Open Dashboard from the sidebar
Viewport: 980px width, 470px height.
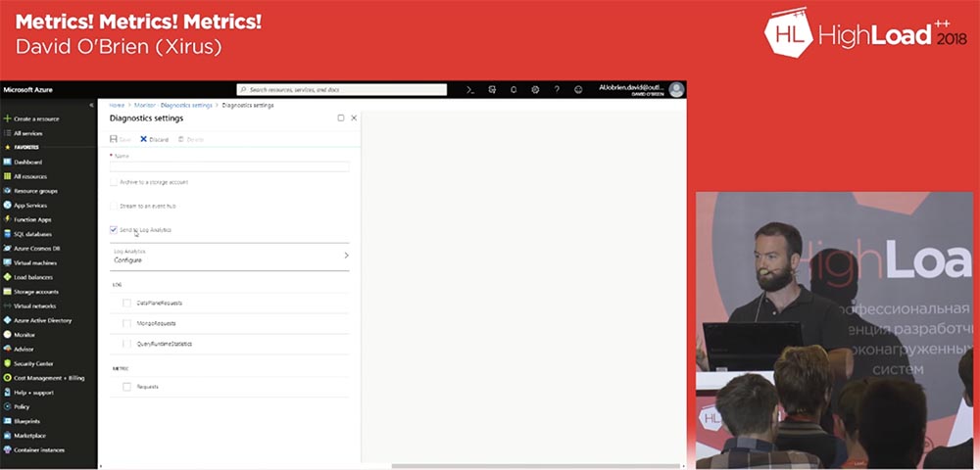[x=27, y=162]
